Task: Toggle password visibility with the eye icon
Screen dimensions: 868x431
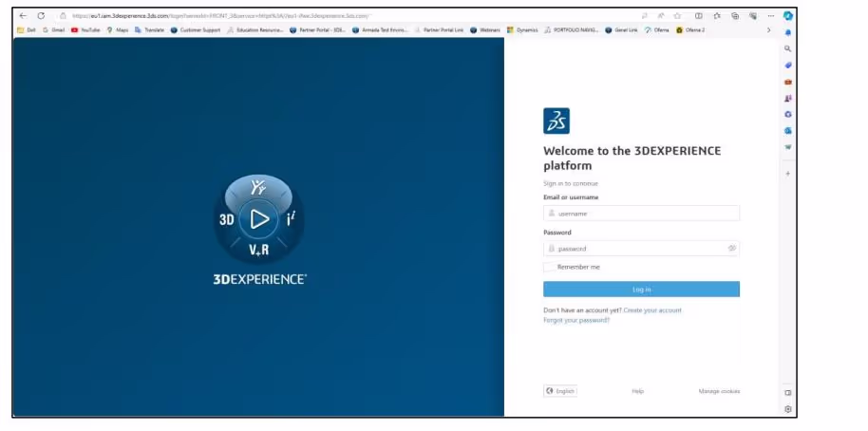Action: pyautogui.click(x=732, y=249)
